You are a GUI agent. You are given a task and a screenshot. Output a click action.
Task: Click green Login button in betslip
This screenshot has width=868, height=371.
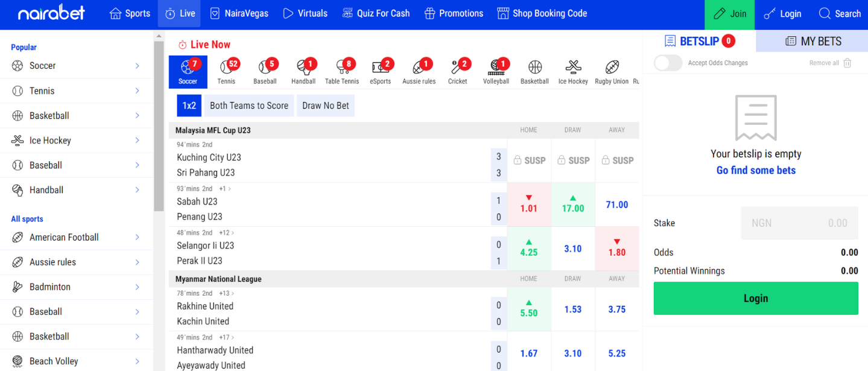[x=756, y=298]
